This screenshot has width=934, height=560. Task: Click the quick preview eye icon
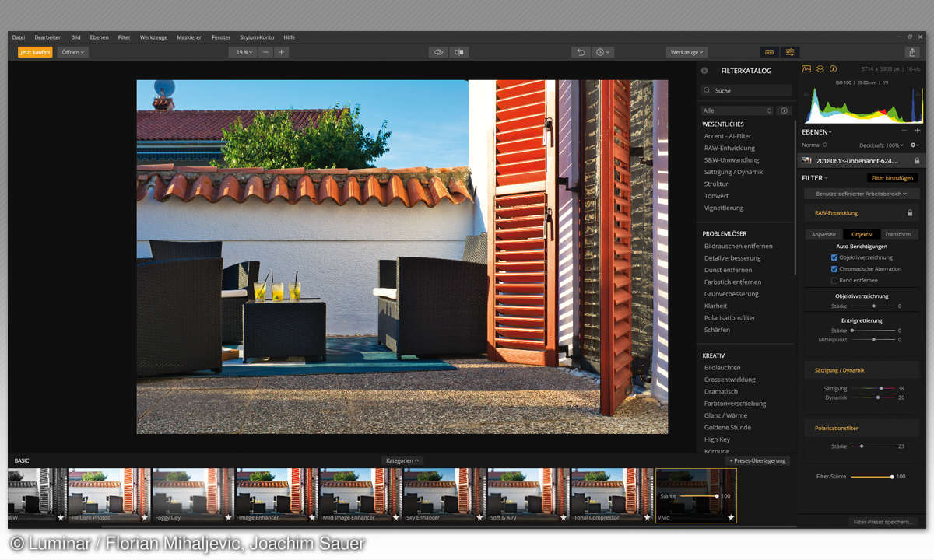[438, 52]
